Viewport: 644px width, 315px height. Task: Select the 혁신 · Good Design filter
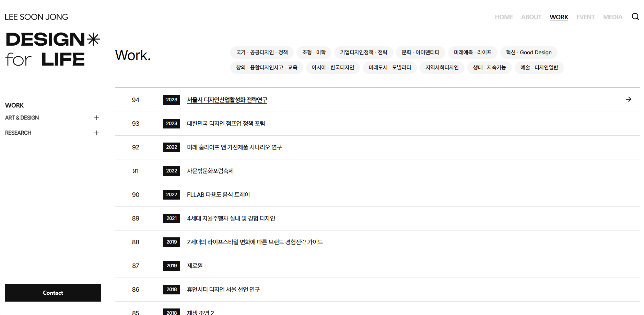(x=528, y=53)
